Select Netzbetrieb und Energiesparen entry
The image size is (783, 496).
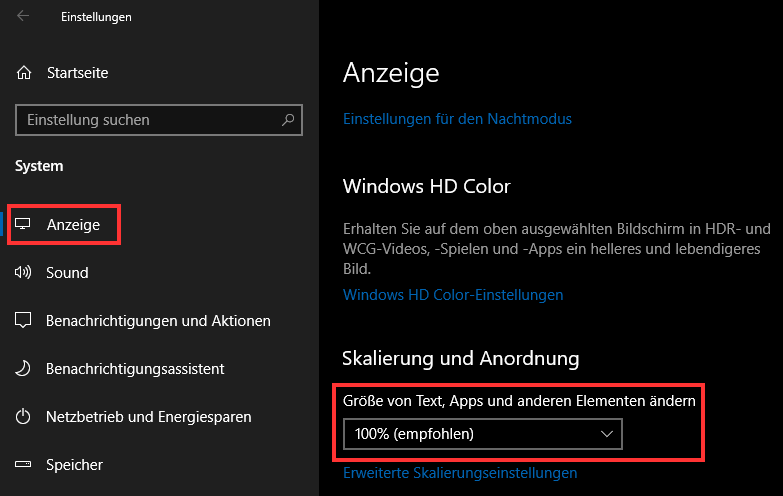[149, 417]
